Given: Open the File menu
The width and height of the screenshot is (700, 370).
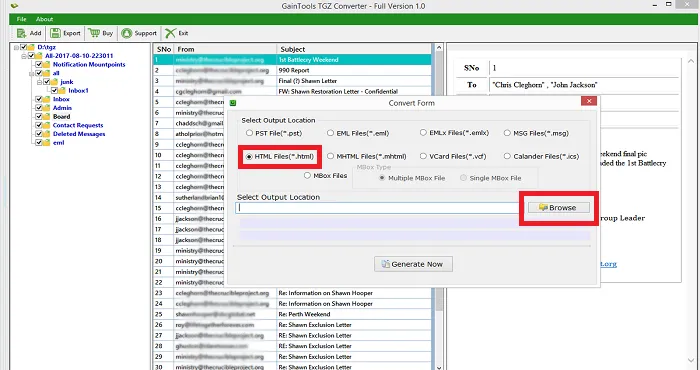Looking at the screenshot, I should click(21, 19).
